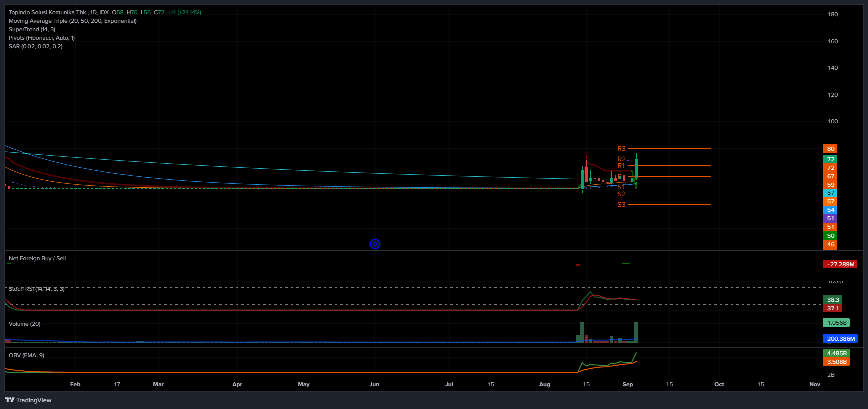The width and height of the screenshot is (868, 409).
Task: Click the 2B label on OBV axis
Action: pos(831,375)
